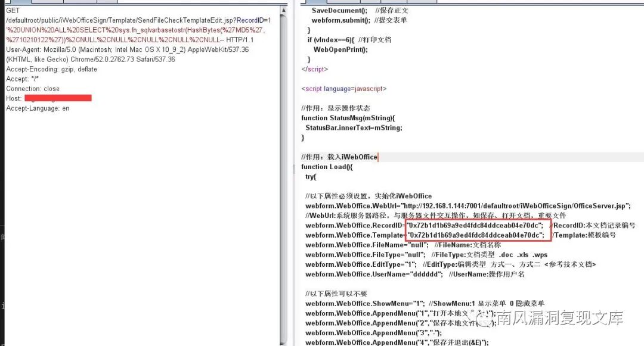Image resolution: width=644 pixels, height=346 pixels.
Task: Click the //WebUrl:系统服务器路径 comment line
Action: coord(436,216)
